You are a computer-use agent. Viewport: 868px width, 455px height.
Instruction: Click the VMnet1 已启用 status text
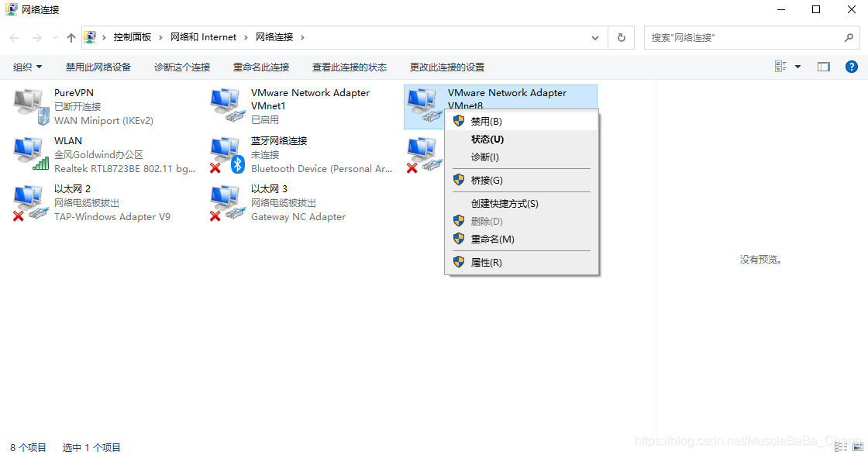pyautogui.click(x=264, y=119)
